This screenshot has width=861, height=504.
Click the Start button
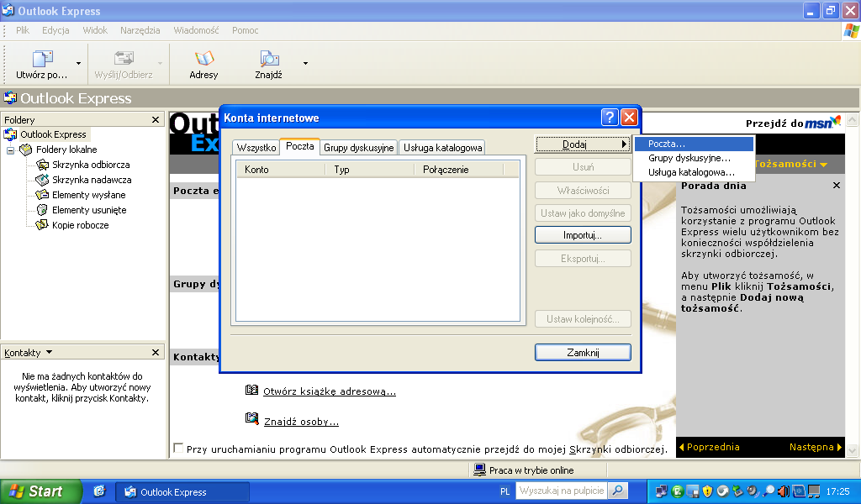[x=40, y=491]
